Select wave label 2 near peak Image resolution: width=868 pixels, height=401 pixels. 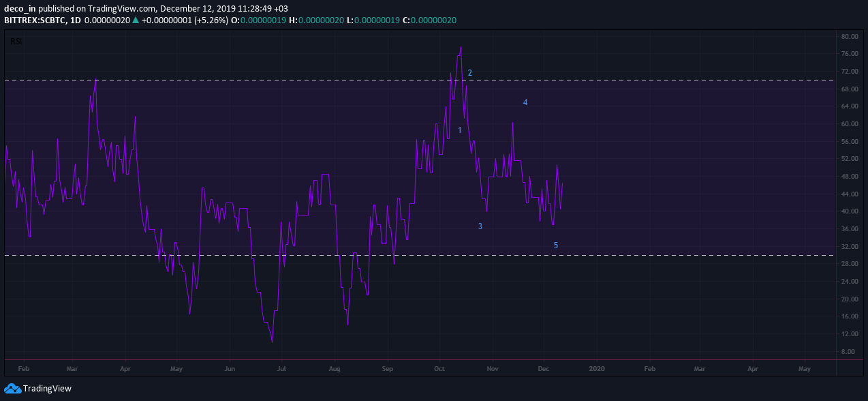pyautogui.click(x=470, y=72)
